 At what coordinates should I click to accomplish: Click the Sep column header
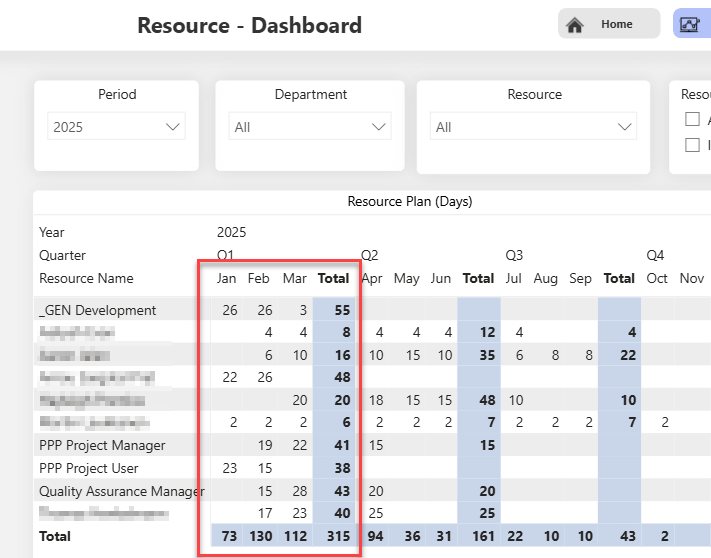pyautogui.click(x=580, y=278)
